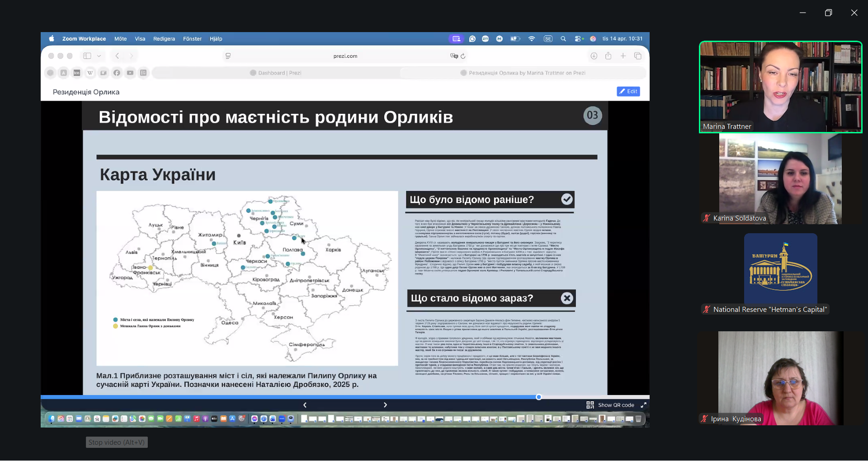Go to next Prezi slide arrow

pyautogui.click(x=385, y=405)
